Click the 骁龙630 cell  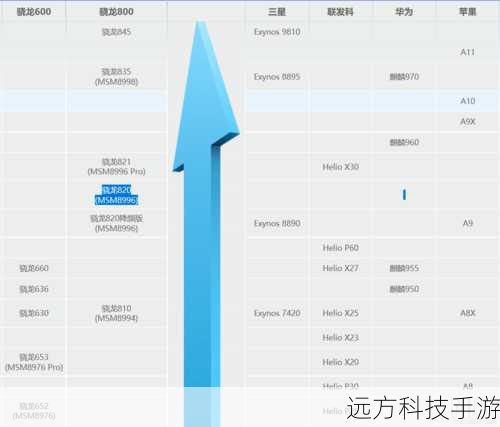click(x=34, y=313)
